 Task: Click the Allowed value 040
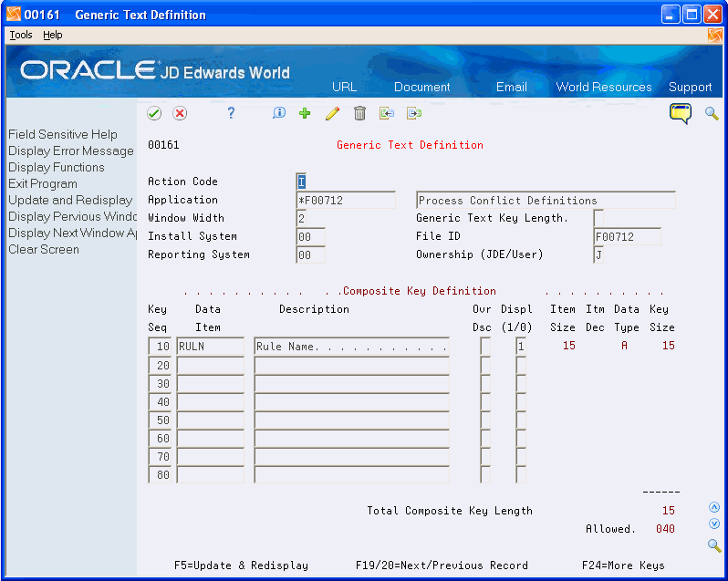665,529
